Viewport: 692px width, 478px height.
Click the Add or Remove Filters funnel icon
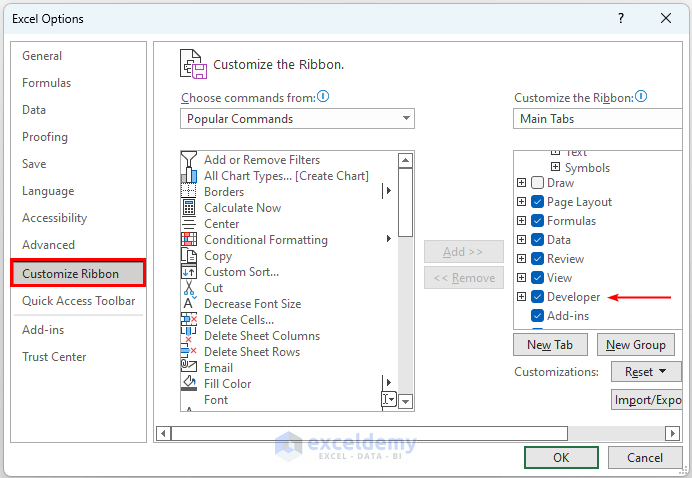pyautogui.click(x=189, y=159)
